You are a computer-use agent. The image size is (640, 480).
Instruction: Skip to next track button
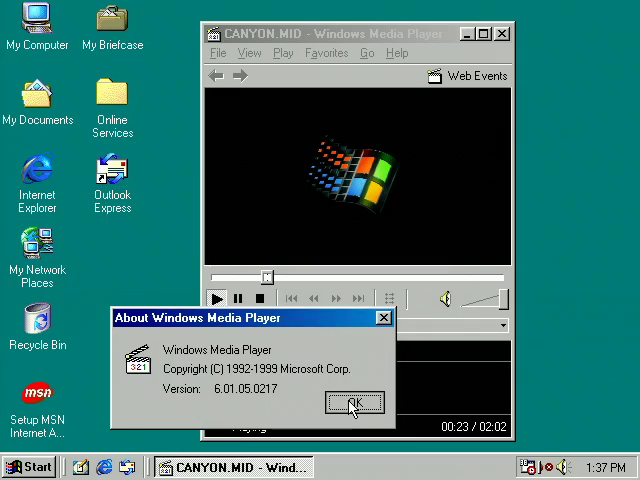point(358,299)
